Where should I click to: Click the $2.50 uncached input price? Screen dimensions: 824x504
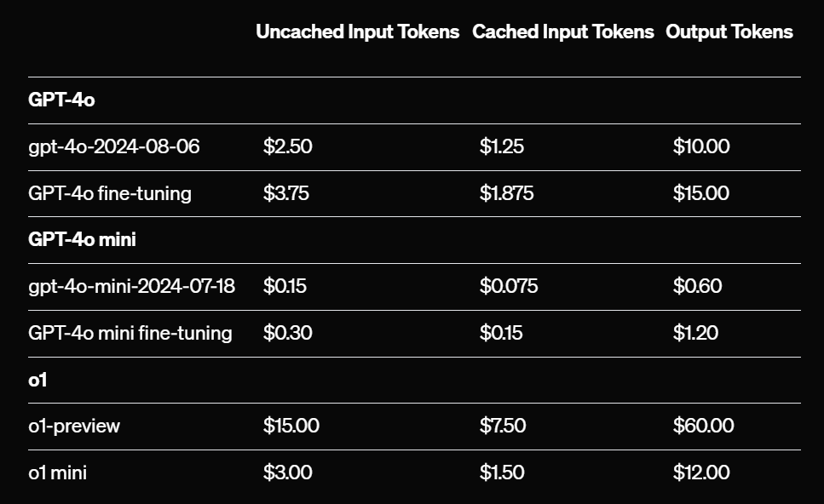pos(288,146)
